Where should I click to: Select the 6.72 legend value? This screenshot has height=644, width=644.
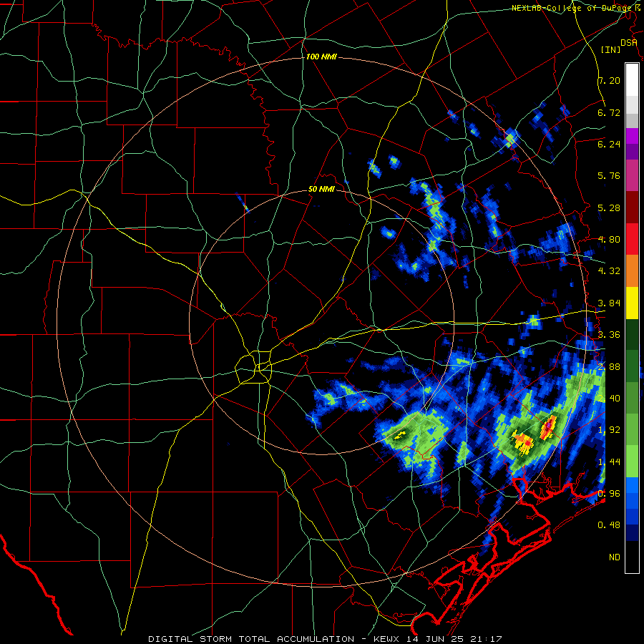click(609, 112)
